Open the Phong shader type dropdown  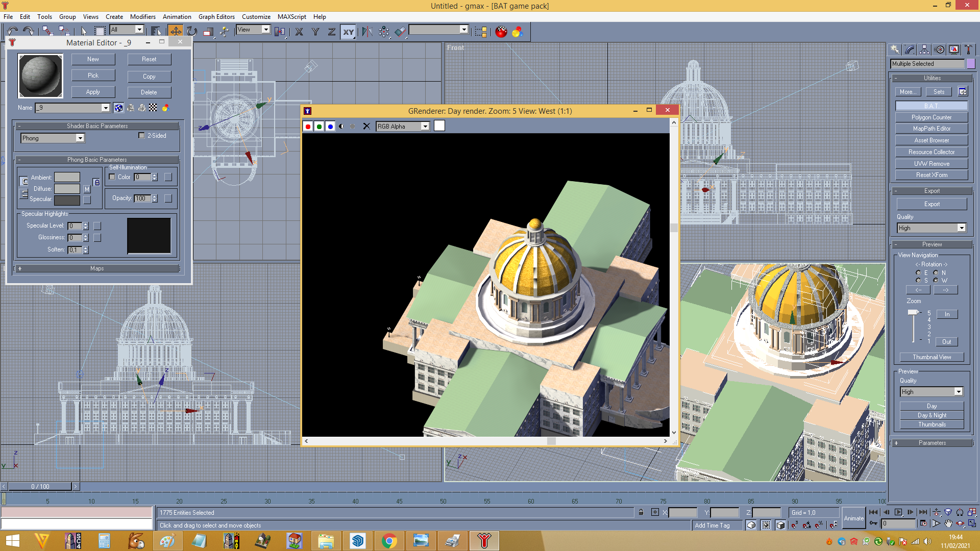click(x=53, y=138)
